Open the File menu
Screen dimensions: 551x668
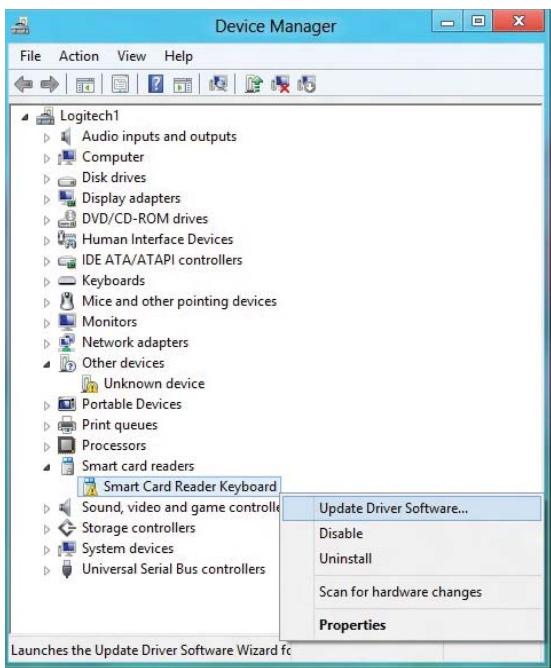click(30, 56)
